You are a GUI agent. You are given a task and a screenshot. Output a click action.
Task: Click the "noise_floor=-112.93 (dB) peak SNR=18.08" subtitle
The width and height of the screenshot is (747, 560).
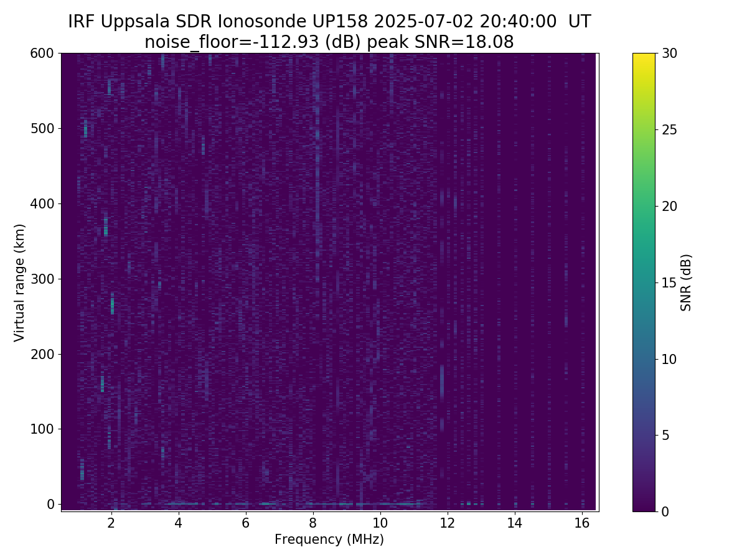tap(329, 42)
